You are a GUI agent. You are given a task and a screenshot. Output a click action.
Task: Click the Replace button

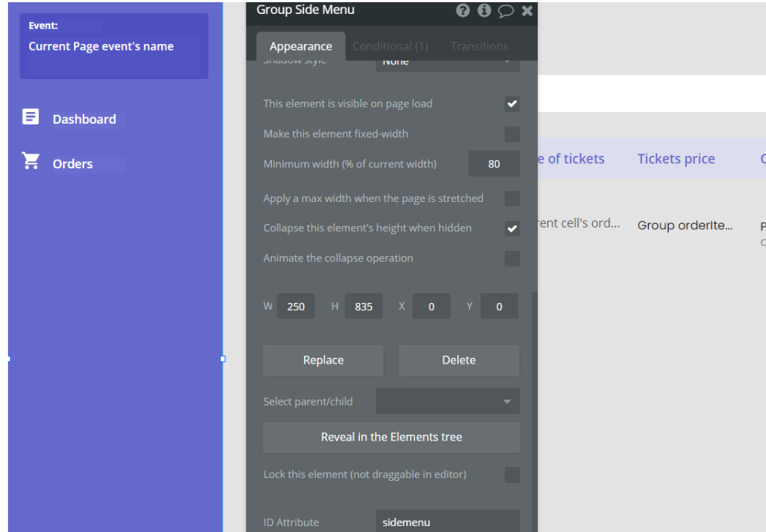(323, 361)
